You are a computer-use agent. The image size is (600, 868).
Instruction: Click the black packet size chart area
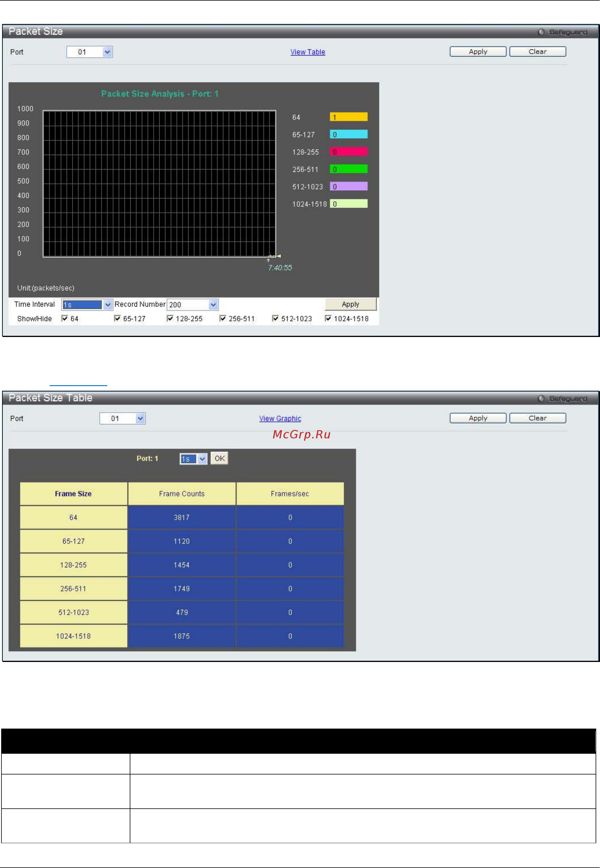pos(159,184)
